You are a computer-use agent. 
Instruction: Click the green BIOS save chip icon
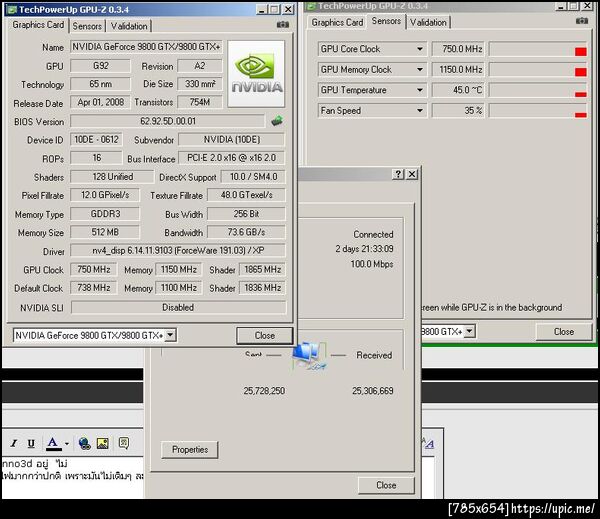(277, 121)
